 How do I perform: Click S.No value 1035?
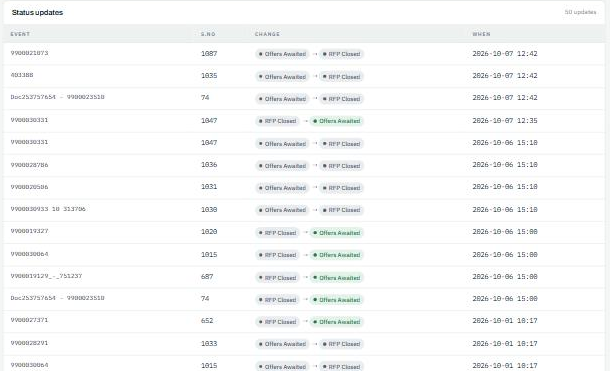point(209,75)
